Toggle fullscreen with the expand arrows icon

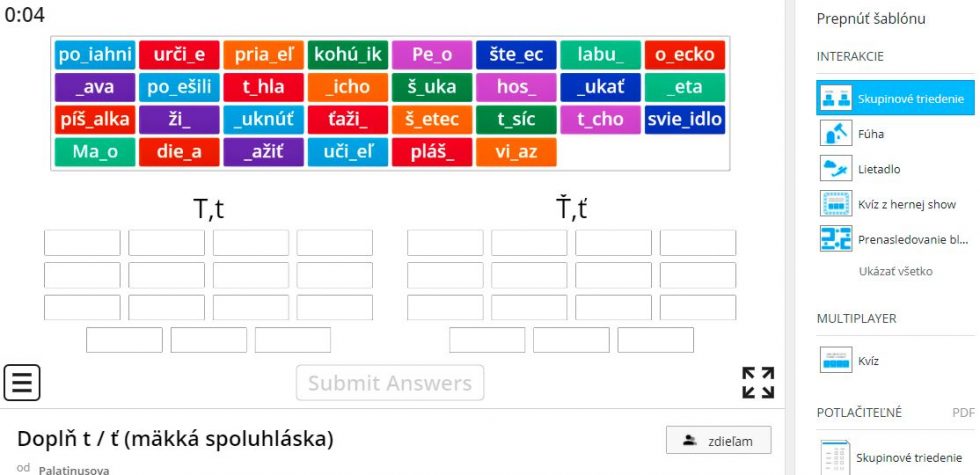pyautogui.click(x=758, y=382)
